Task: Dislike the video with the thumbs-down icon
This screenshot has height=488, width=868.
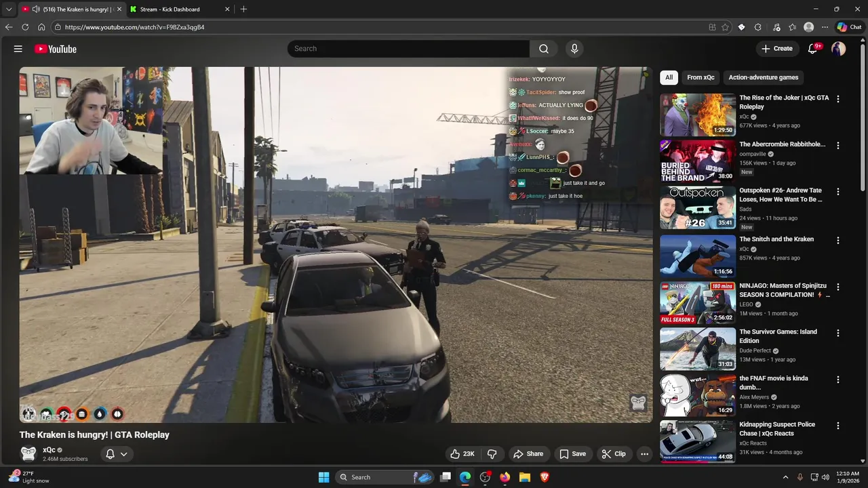Action: point(492,454)
